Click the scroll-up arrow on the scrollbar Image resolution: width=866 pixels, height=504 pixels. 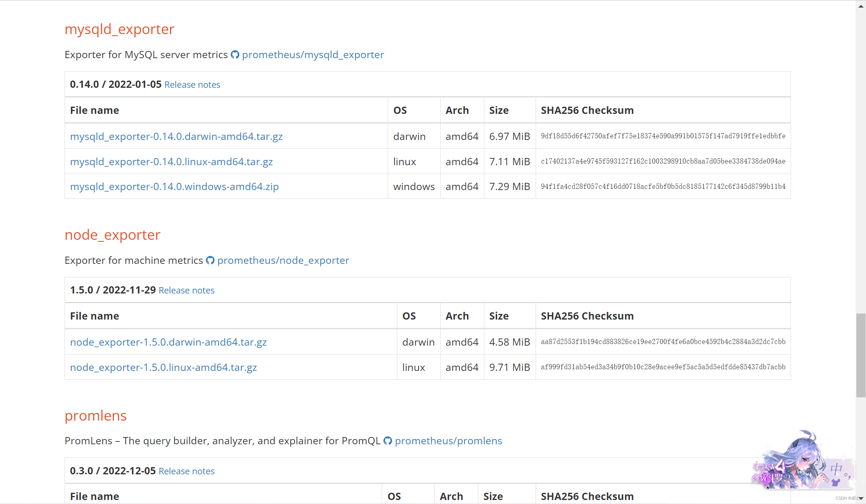(x=860, y=6)
